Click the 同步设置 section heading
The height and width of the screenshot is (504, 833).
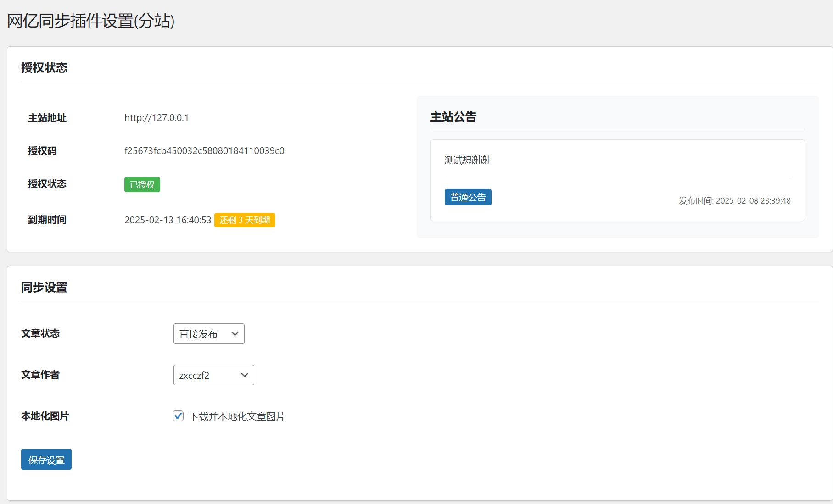(44, 288)
